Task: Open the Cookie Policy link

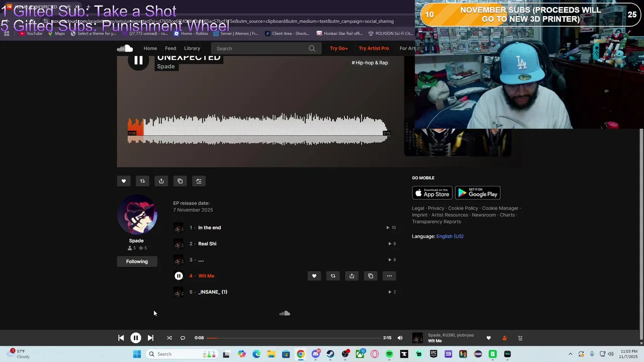Action: coord(463,208)
